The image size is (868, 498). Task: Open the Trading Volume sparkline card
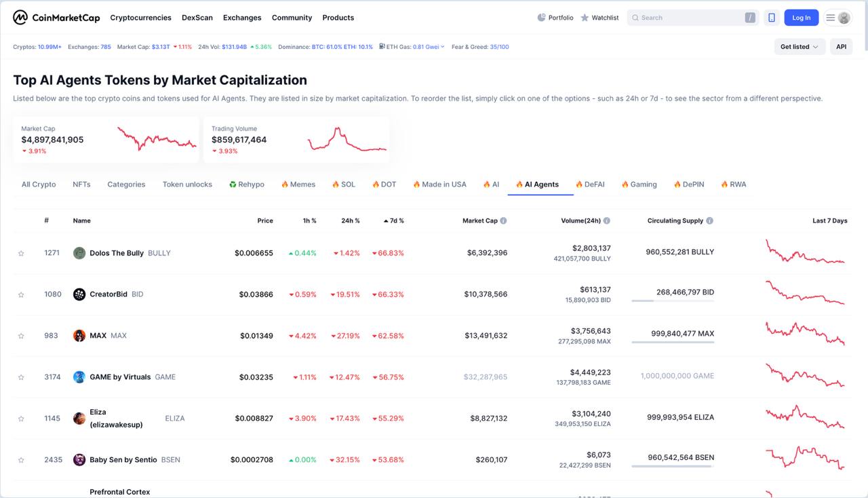tap(296, 140)
